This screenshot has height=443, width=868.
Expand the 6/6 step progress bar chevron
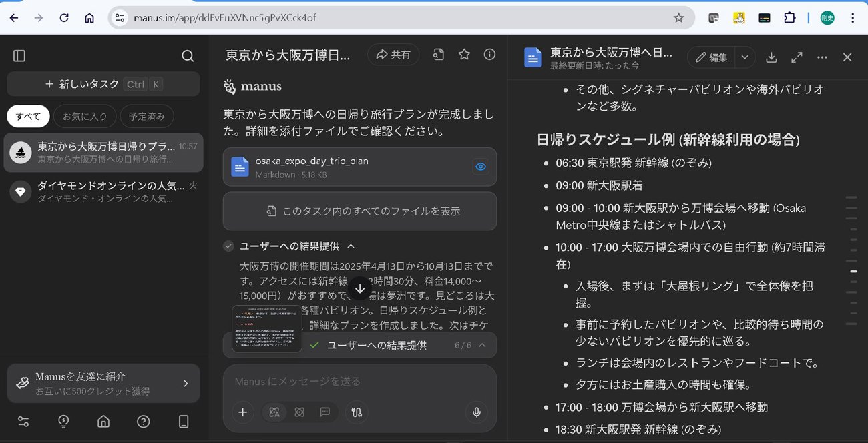coord(482,345)
